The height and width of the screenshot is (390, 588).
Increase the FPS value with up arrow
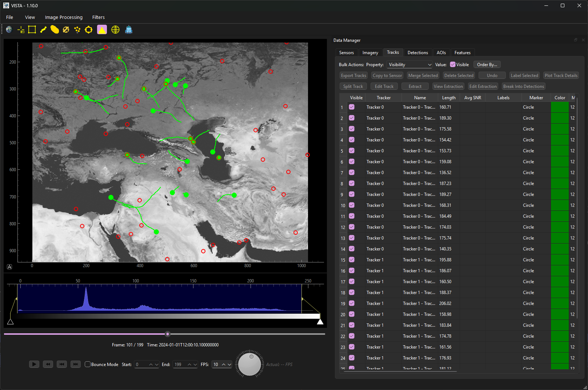click(224, 364)
